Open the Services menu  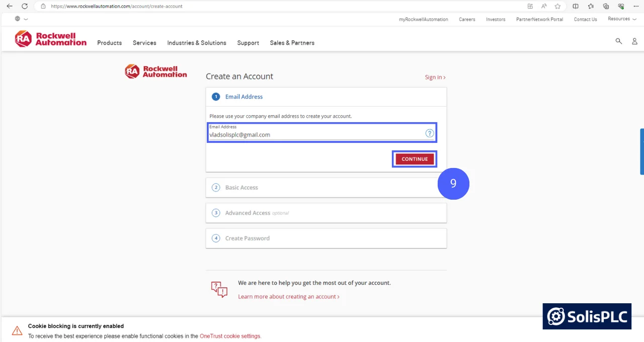pyautogui.click(x=144, y=43)
